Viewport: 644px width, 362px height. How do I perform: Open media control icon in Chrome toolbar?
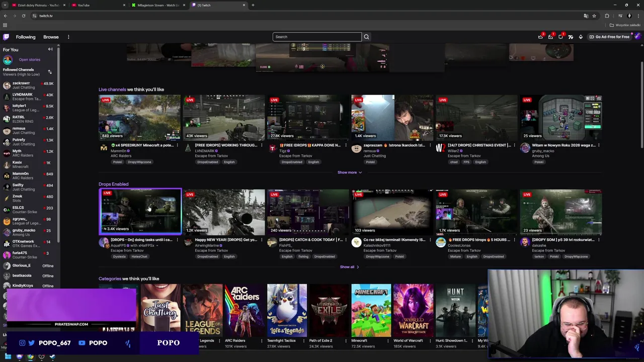click(x=619, y=16)
